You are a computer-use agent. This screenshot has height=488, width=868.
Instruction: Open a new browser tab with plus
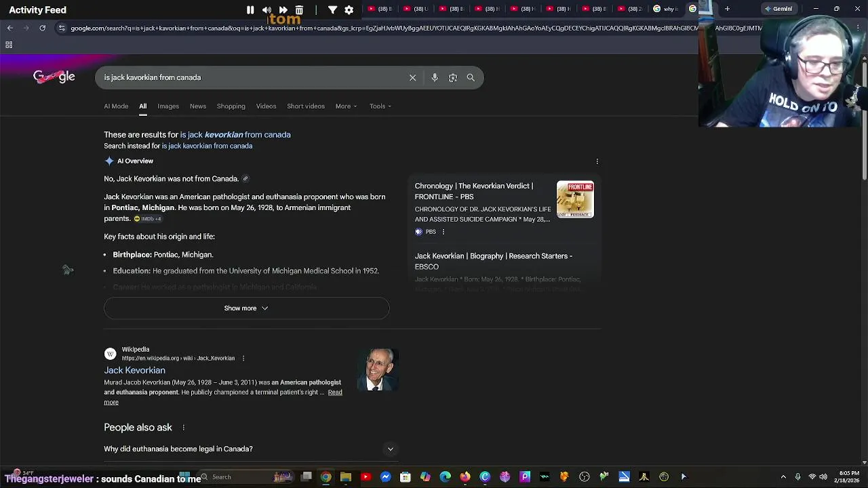coord(727,9)
